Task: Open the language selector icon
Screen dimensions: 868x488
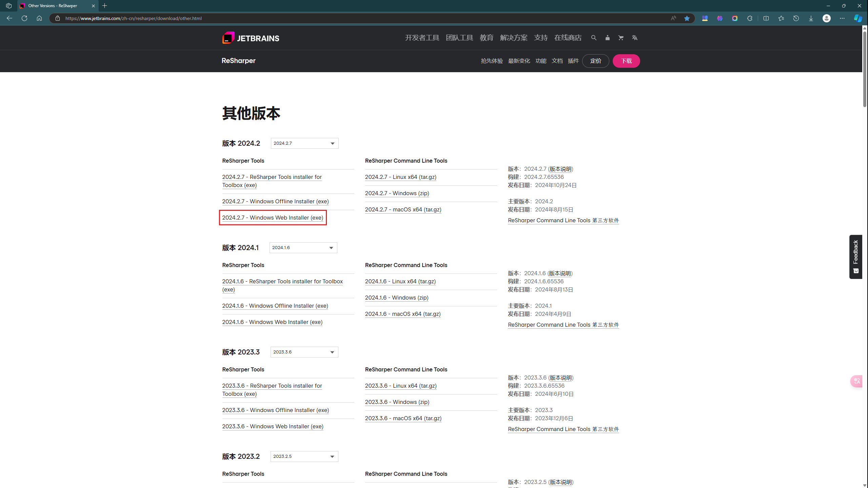Action: click(x=635, y=38)
